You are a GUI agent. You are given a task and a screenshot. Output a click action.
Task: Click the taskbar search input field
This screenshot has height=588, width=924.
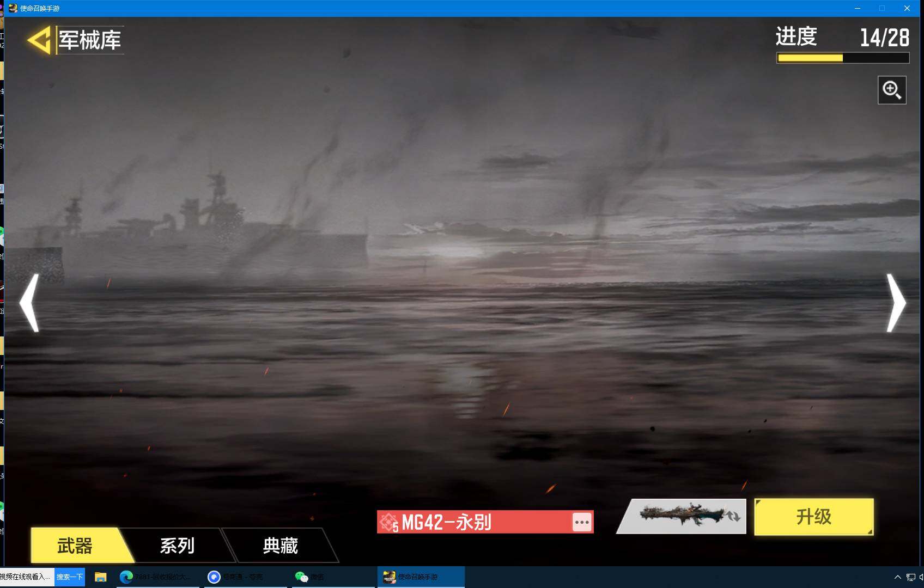(x=27, y=577)
